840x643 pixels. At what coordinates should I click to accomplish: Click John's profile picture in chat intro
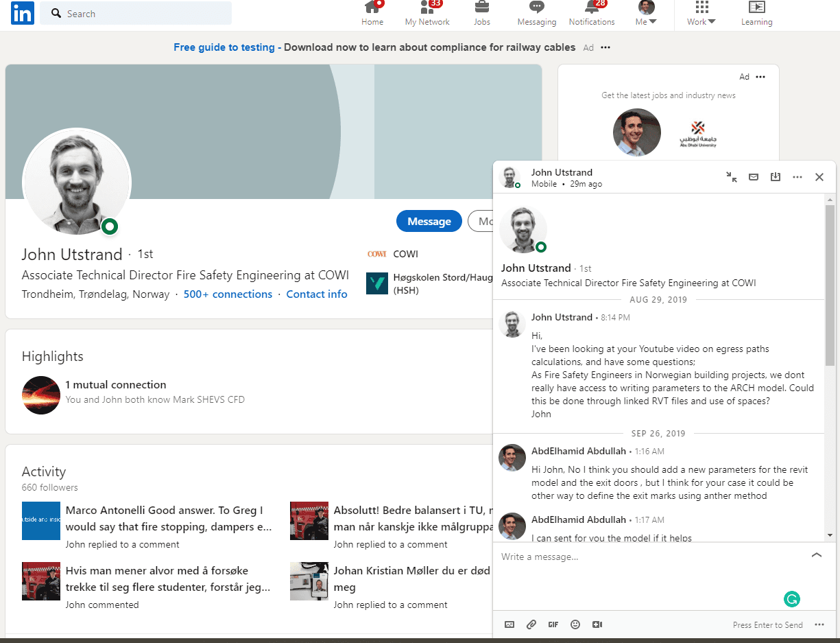click(523, 230)
